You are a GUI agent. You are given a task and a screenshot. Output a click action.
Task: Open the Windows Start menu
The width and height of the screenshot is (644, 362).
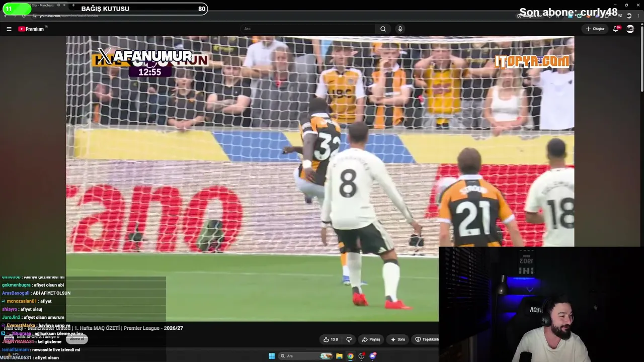272,356
